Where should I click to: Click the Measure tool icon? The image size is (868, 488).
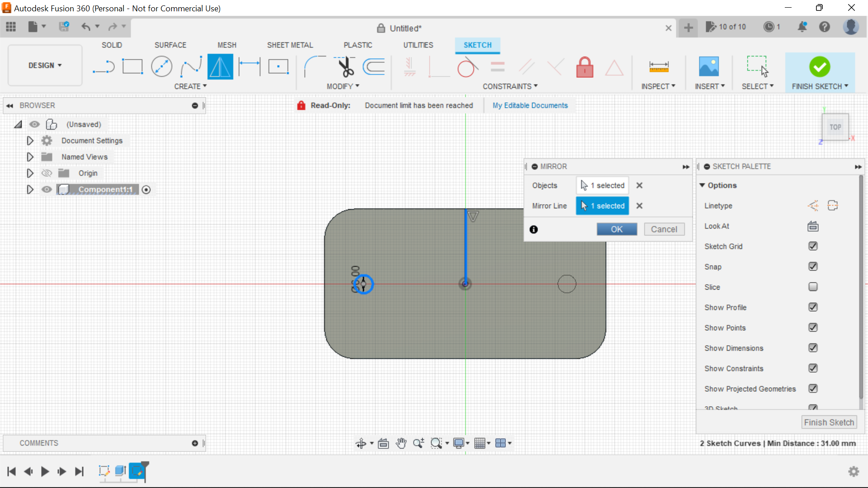click(659, 67)
